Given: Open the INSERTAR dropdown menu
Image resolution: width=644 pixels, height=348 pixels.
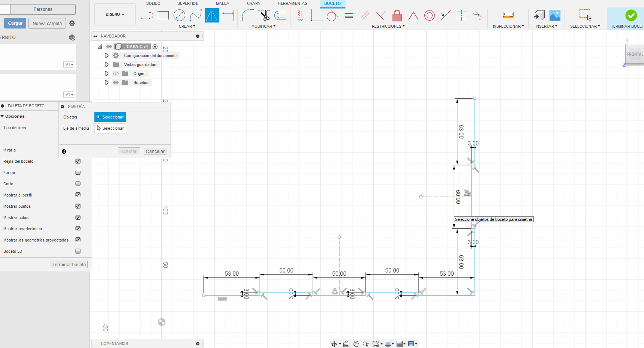Looking at the screenshot, I should [546, 26].
